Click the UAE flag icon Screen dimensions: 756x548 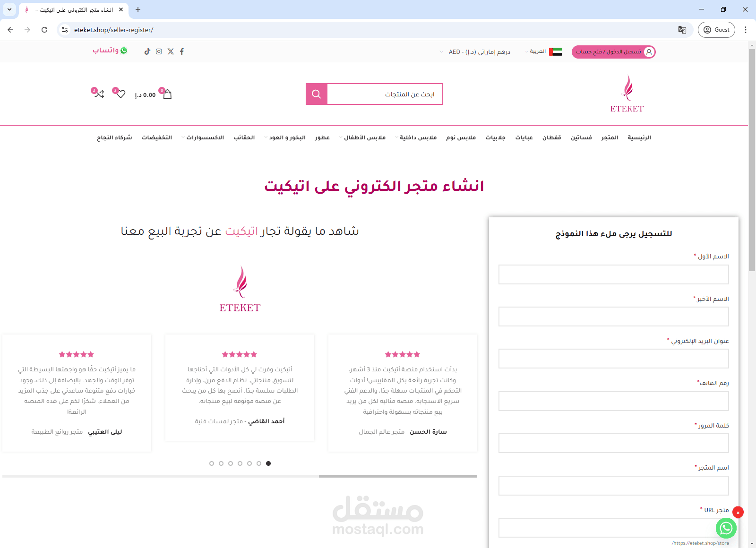pos(556,52)
